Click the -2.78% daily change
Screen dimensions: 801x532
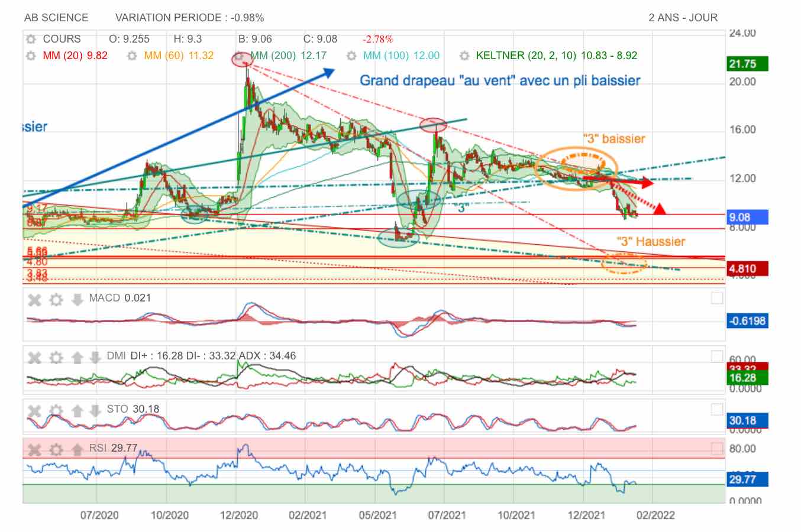click(377, 39)
